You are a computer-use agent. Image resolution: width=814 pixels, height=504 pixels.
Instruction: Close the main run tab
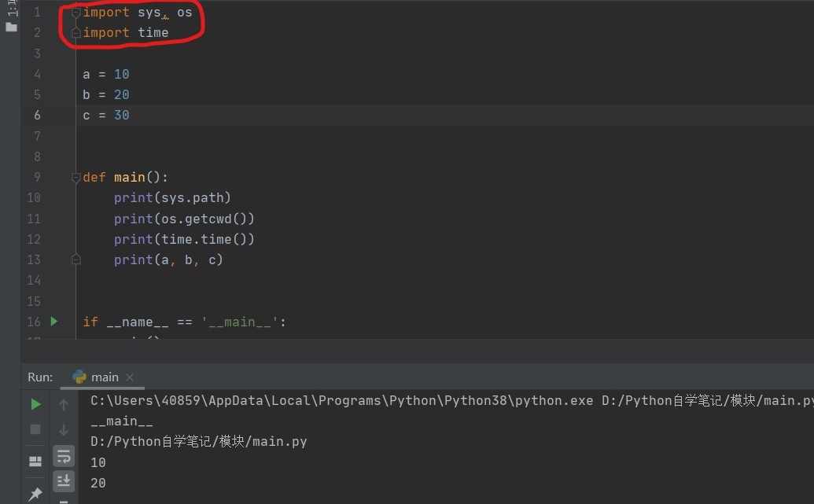(x=130, y=377)
